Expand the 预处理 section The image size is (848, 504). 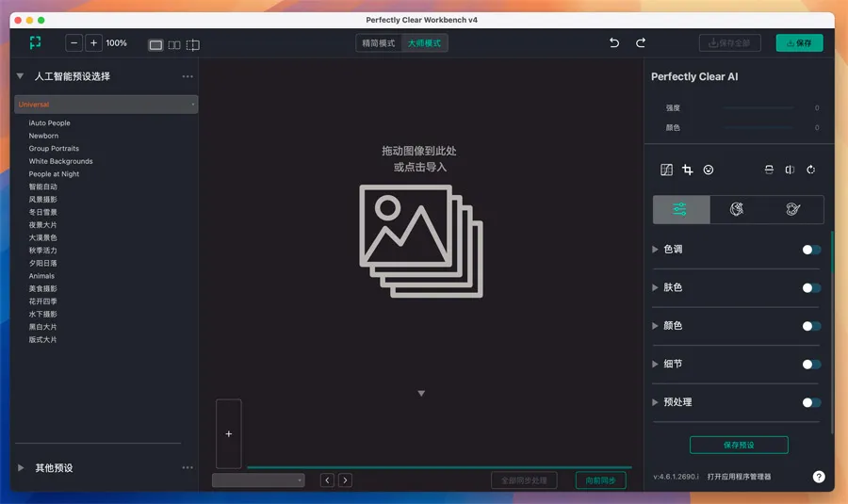(656, 402)
